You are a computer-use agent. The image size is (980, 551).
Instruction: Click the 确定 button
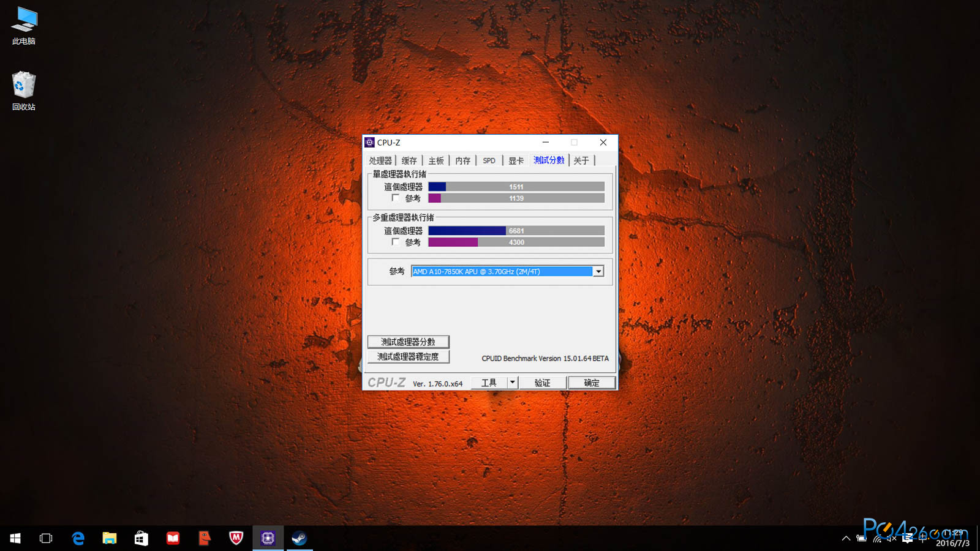592,383
